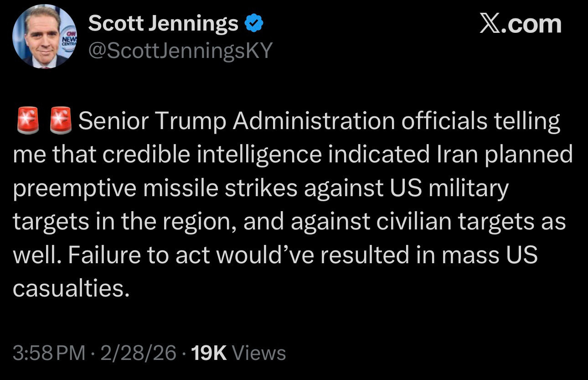Click the second red siren emoji
Screen dimensions: 588x380
click(60, 120)
